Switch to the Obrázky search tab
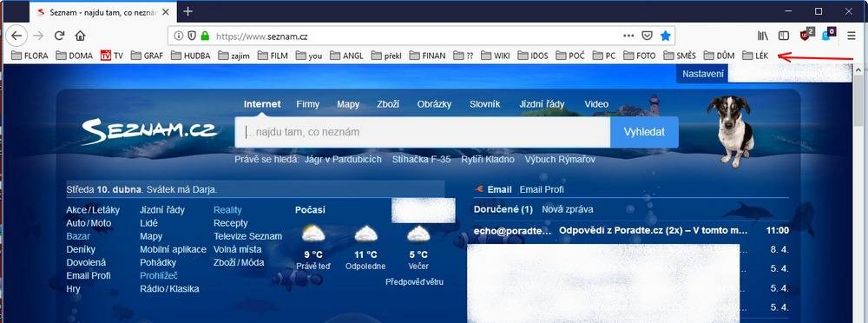868x323 pixels. [x=435, y=104]
